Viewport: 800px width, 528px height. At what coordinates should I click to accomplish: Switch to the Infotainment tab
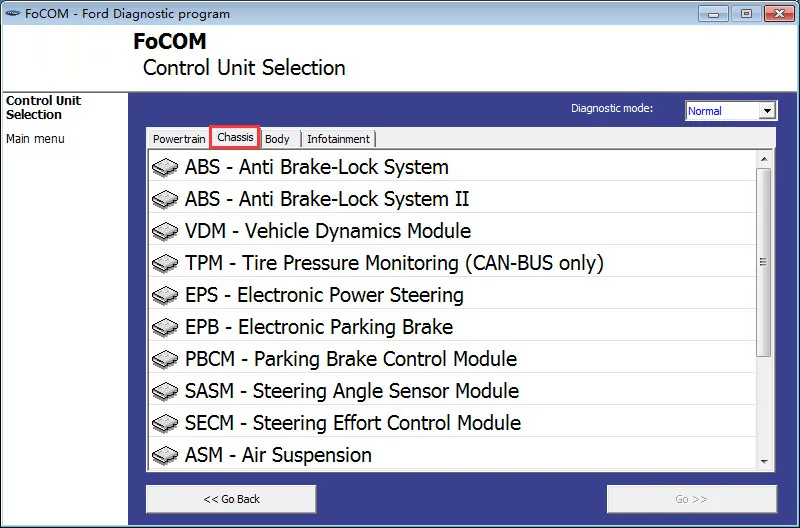pos(338,139)
